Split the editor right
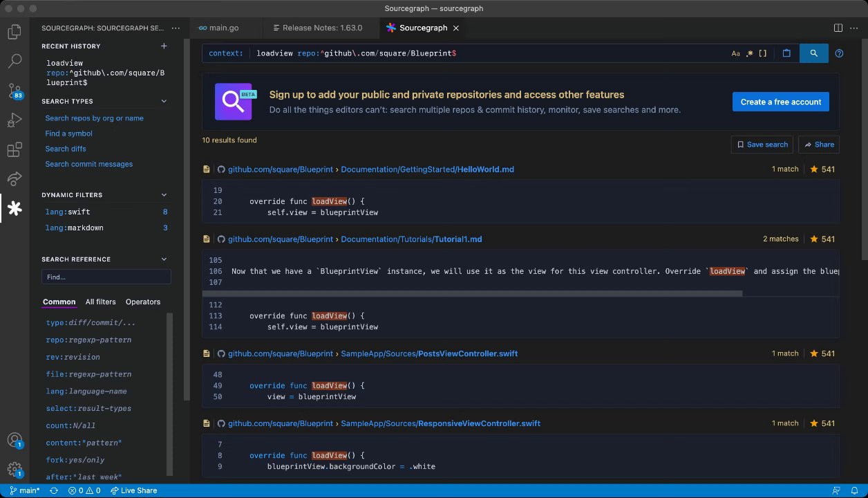Image resolution: width=868 pixels, height=498 pixels. (x=838, y=28)
